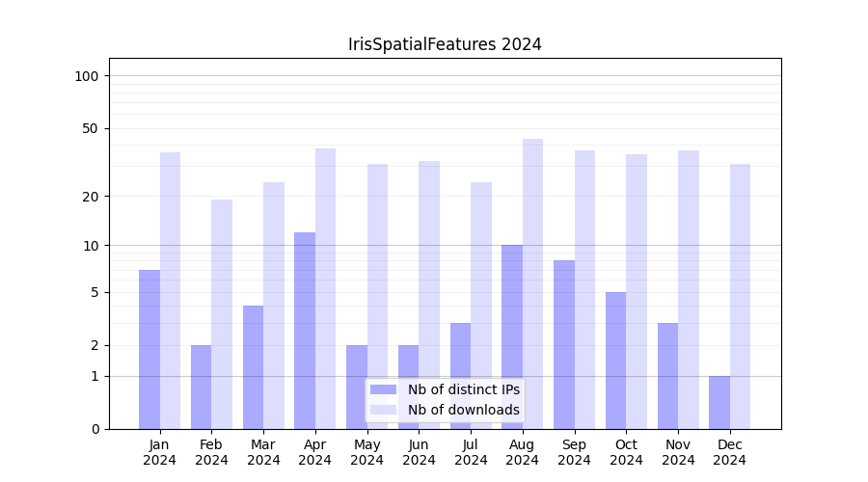Click the 'Mar 2024' x-axis label
The height and width of the screenshot is (482, 868).
(x=263, y=452)
